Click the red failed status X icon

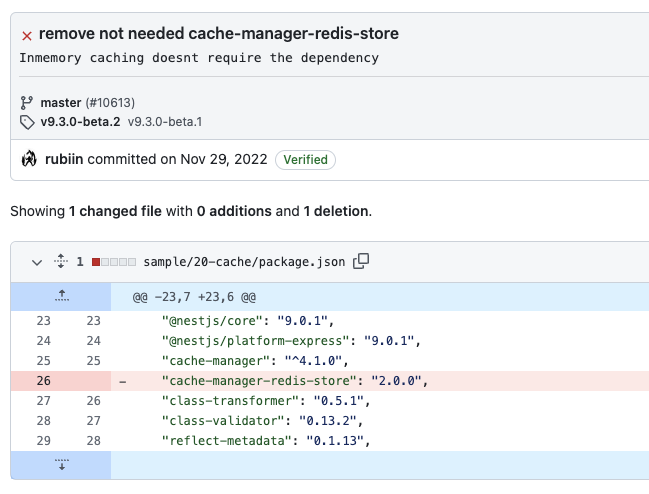pos(27,35)
